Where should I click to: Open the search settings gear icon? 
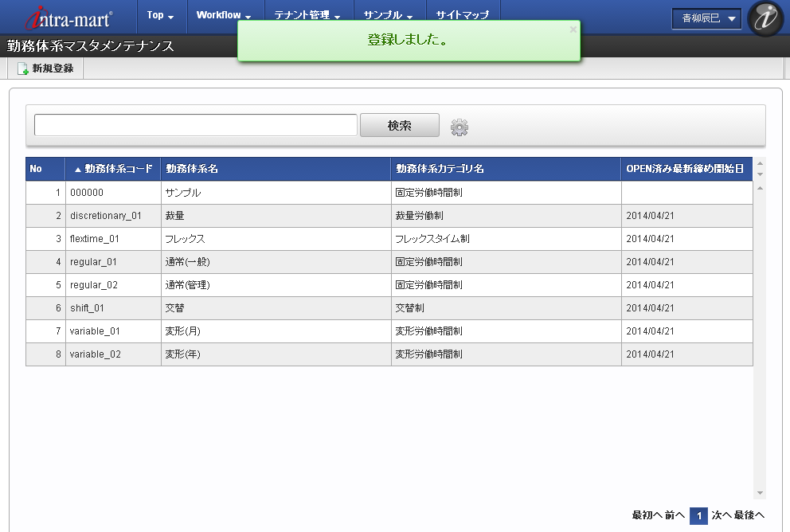459,127
